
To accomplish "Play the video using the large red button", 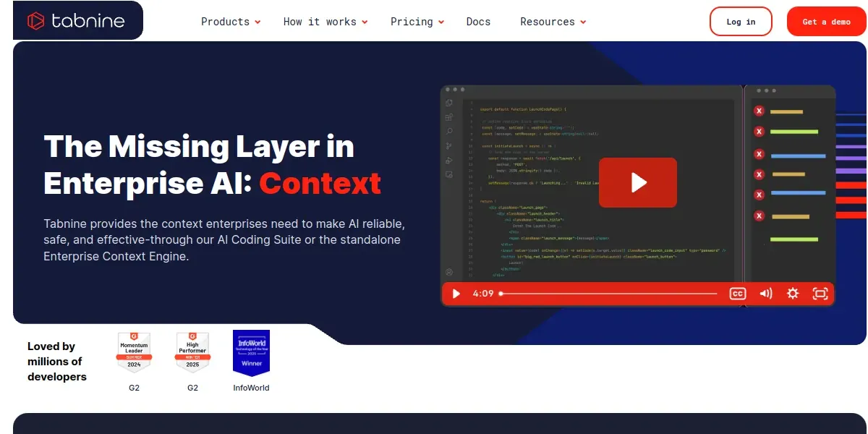I will coord(638,182).
